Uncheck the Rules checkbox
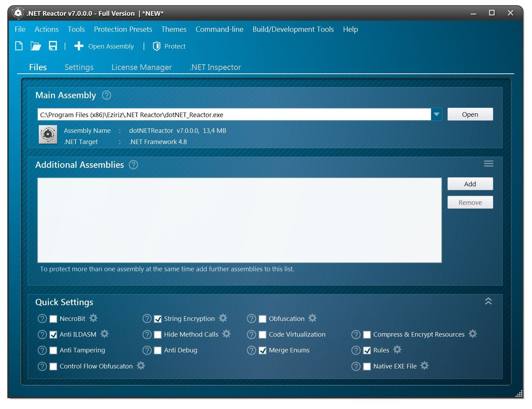The image size is (532, 409). [367, 351]
